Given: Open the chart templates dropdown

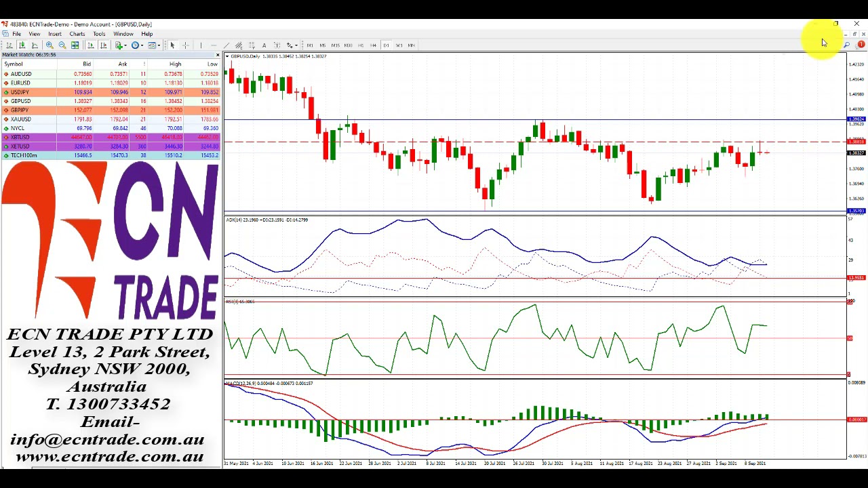Looking at the screenshot, I should point(154,45).
